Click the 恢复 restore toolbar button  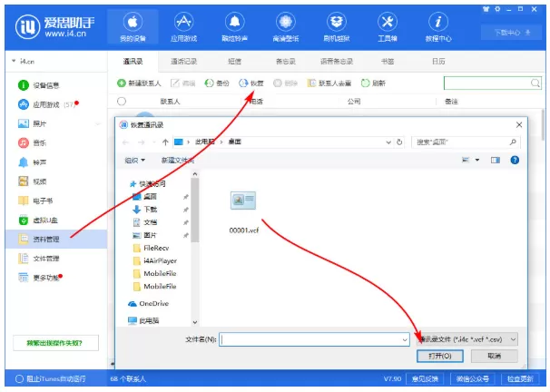(x=251, y=83)
